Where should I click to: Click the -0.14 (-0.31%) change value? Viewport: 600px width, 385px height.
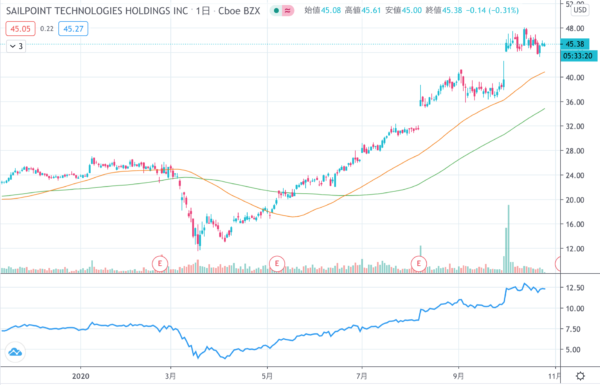click(x=492, y=10)
